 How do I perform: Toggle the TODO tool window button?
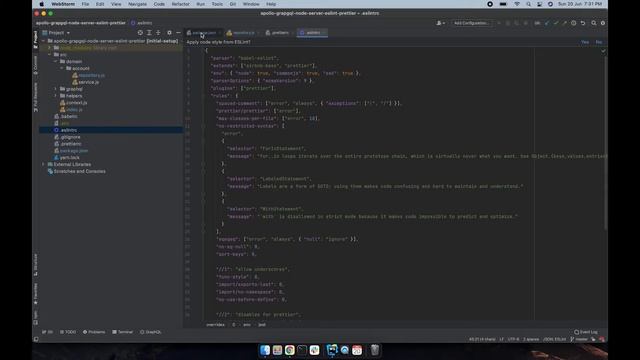68,332
